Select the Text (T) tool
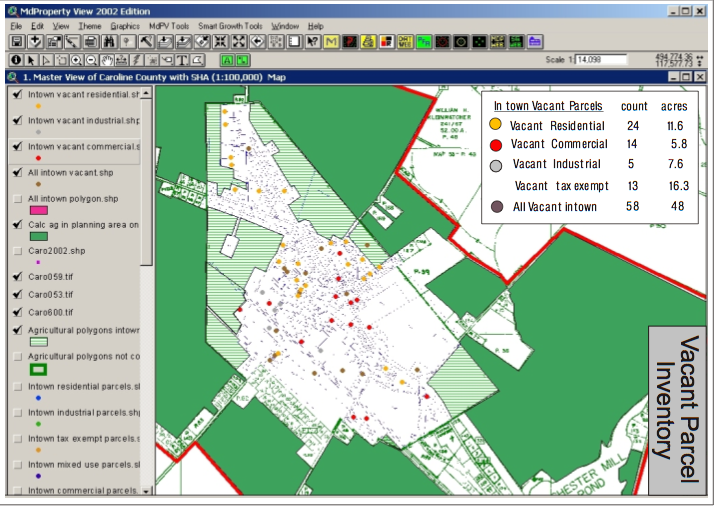This screenshot has width=714, height=507. pyautogui.click(x=182, y=60)
